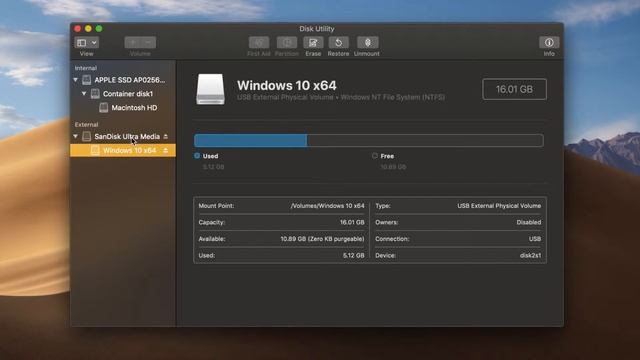Eject the SanDisk Ultra Media drive
Screen dimensions: 640x360
(x=166, y=136)
